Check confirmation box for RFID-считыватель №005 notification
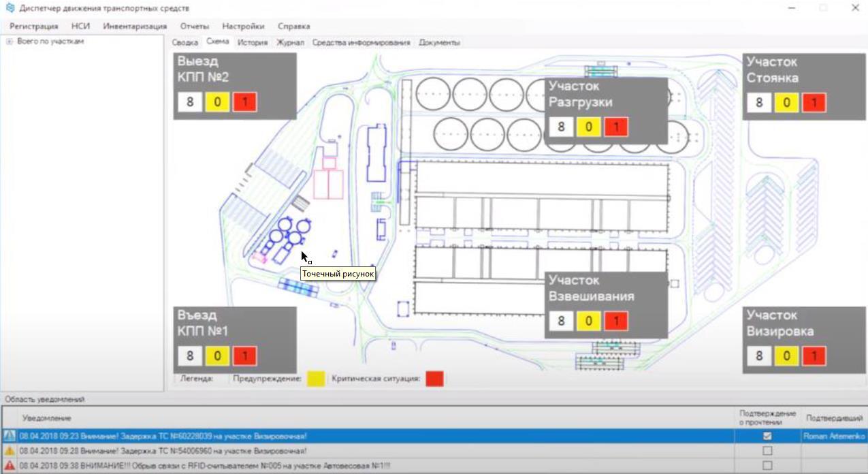868x474 pixels. (x=767, y=466)
